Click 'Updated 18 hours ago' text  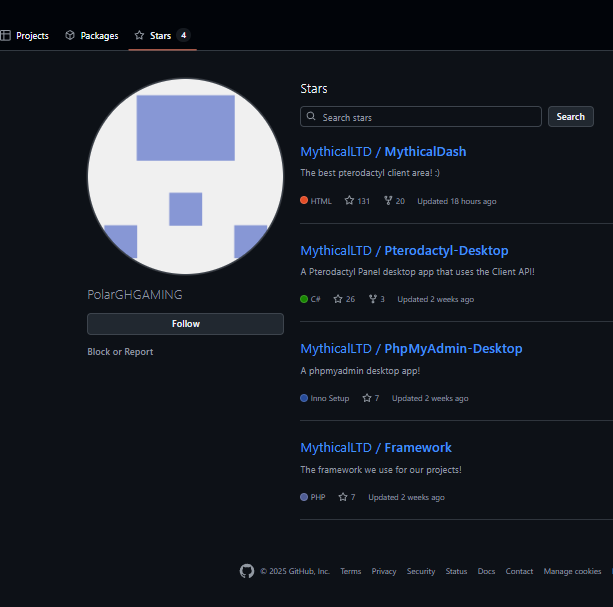click(x=457, y=201)
